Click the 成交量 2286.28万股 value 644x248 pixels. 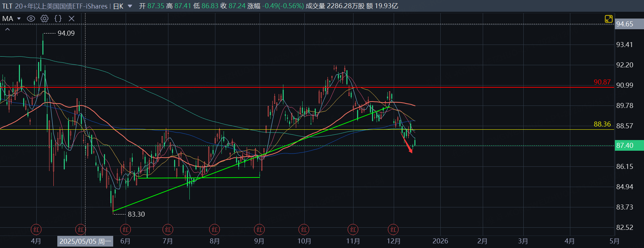pos(345,6)
